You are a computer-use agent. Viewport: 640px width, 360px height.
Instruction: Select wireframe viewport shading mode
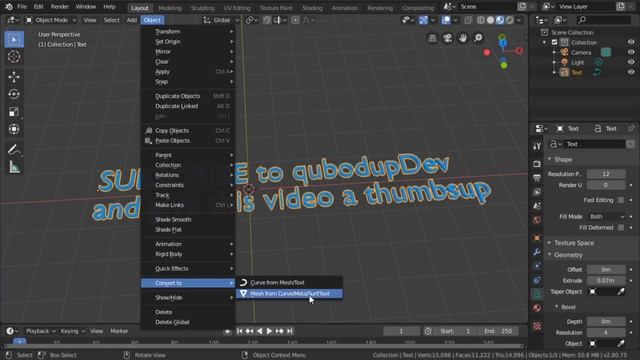pyautogui.click(x=481, y=20)
